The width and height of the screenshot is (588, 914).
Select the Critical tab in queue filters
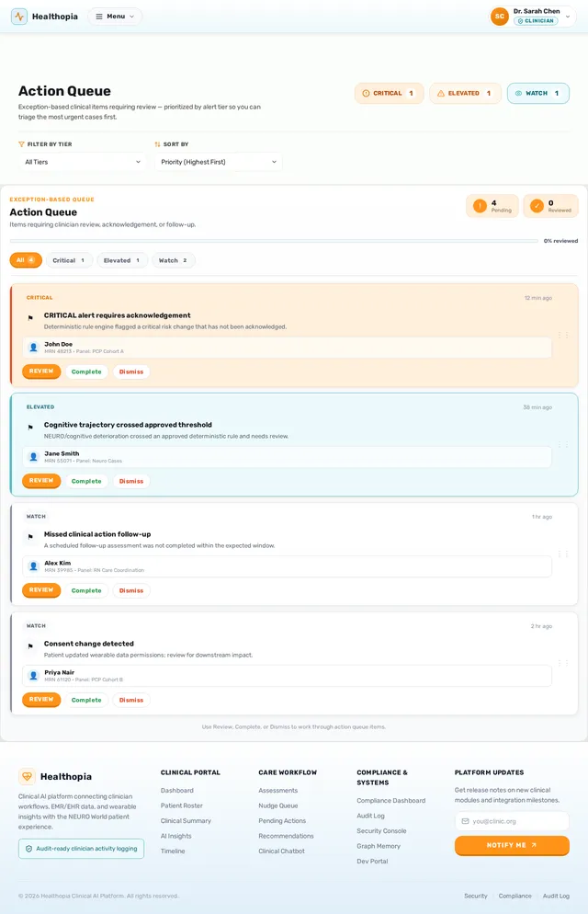69,260
